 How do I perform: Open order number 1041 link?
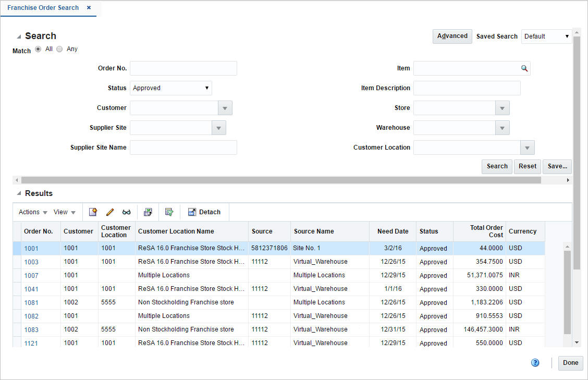[31, 289]
